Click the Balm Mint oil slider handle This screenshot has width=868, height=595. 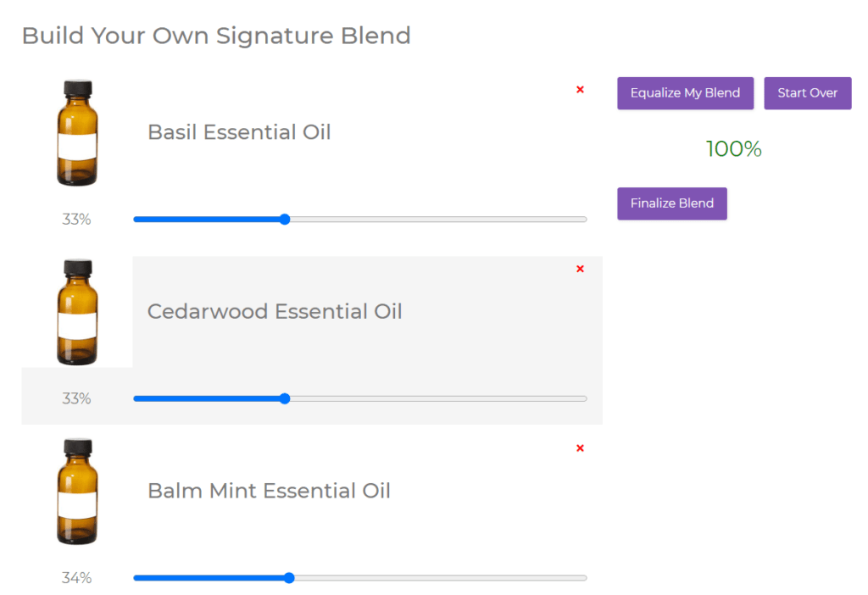289,578
